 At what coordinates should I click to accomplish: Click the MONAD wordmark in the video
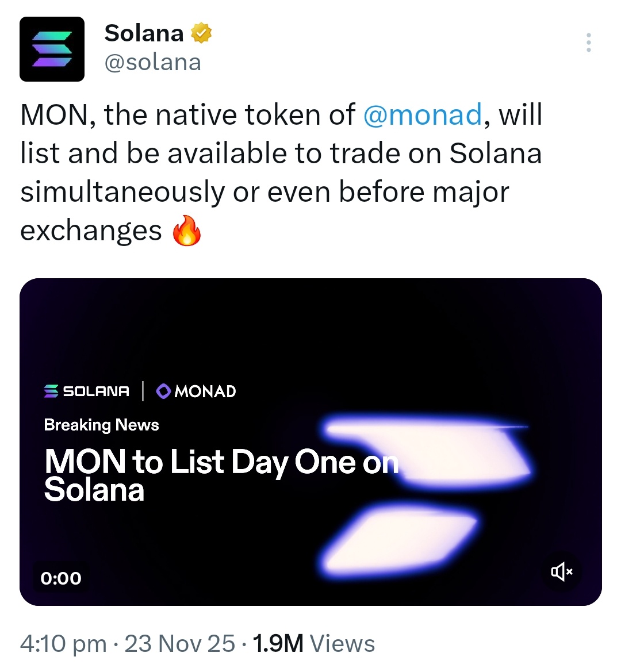205,391
